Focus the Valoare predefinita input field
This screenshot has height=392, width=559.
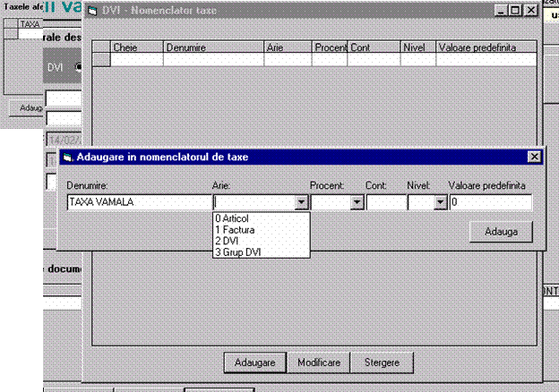coord(489,203)
